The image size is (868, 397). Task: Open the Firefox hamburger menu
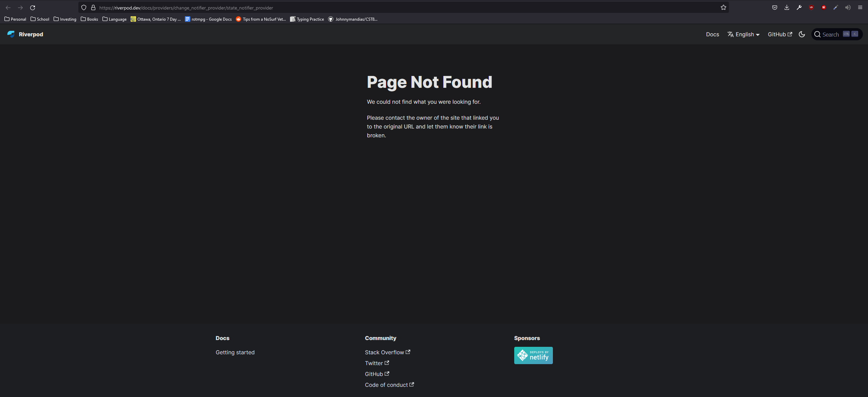861,7
